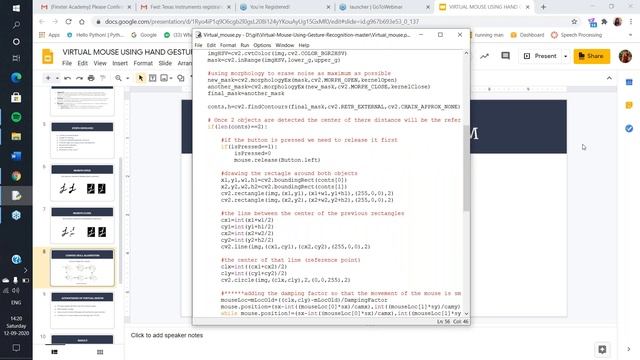This screenshot has height=360, width=640.
Task: Click the Insert image tool
Action: tap(164, 78)
